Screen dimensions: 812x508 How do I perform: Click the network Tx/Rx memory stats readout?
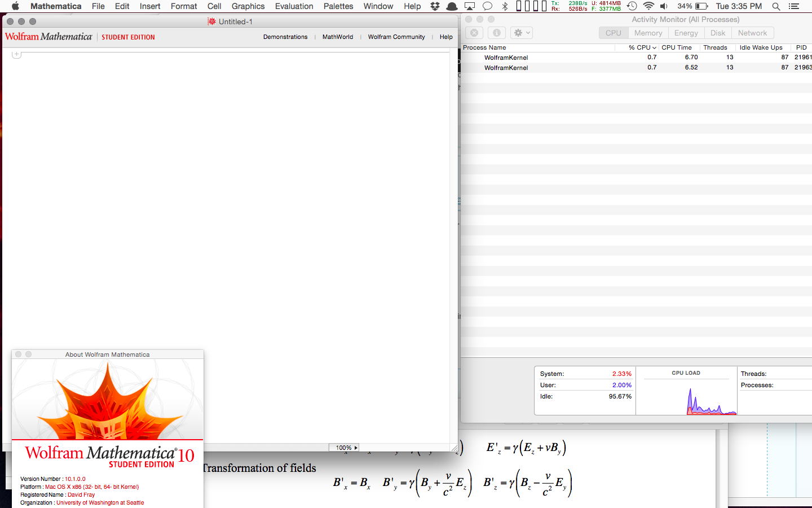(x=586, y=6)
